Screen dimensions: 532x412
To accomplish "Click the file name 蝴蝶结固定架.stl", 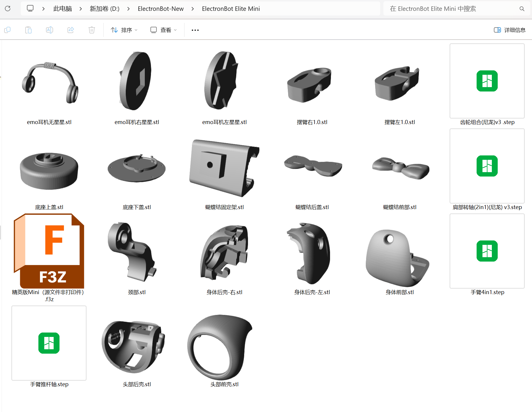I will tap(225, 207).
